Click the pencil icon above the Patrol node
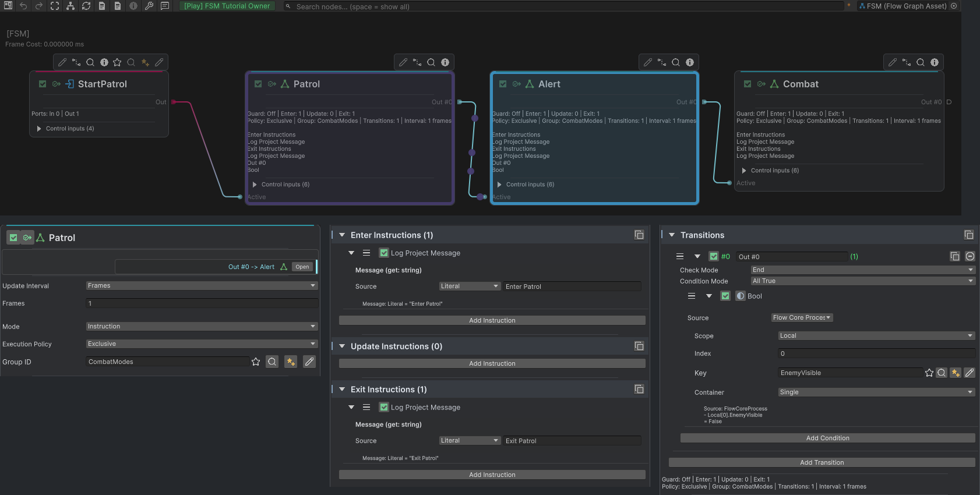Screen dimensions: 980x495 (403, 62)
